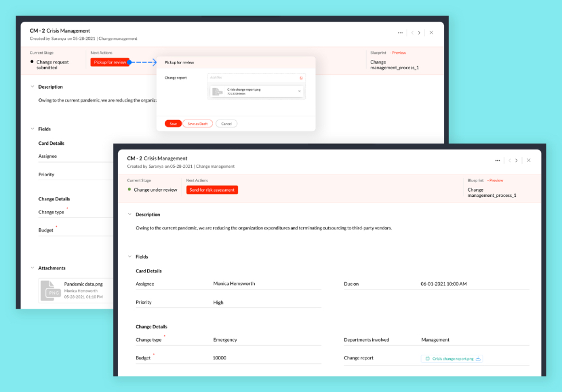
Task: Go to next record in back card
Action: (419, 33)
